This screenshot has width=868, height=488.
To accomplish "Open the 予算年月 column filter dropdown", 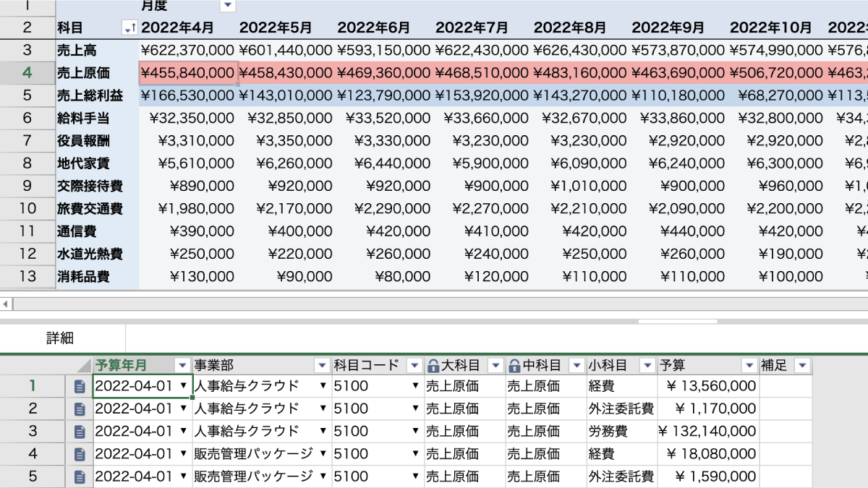I will [183, 366].
